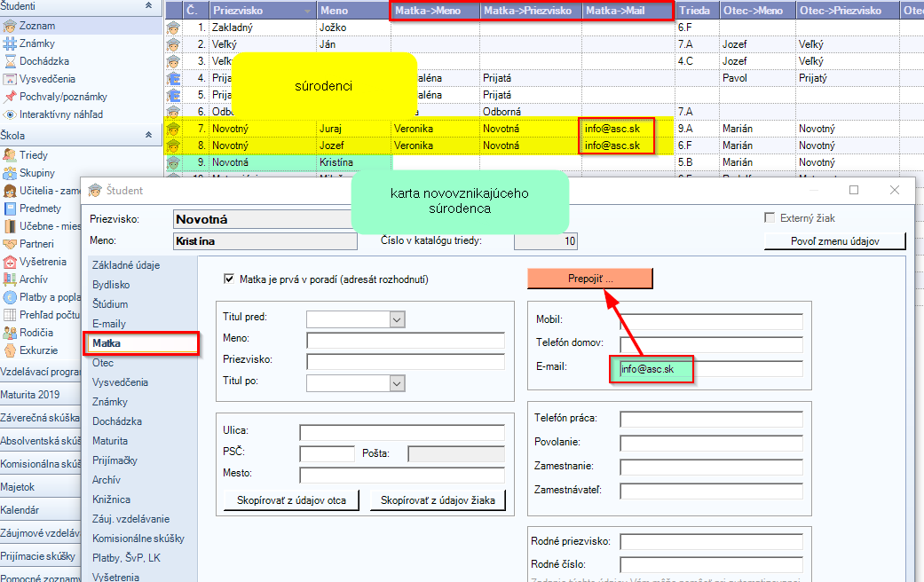
Task: Open Archív icon in sidebar
Action: (10, 279)
